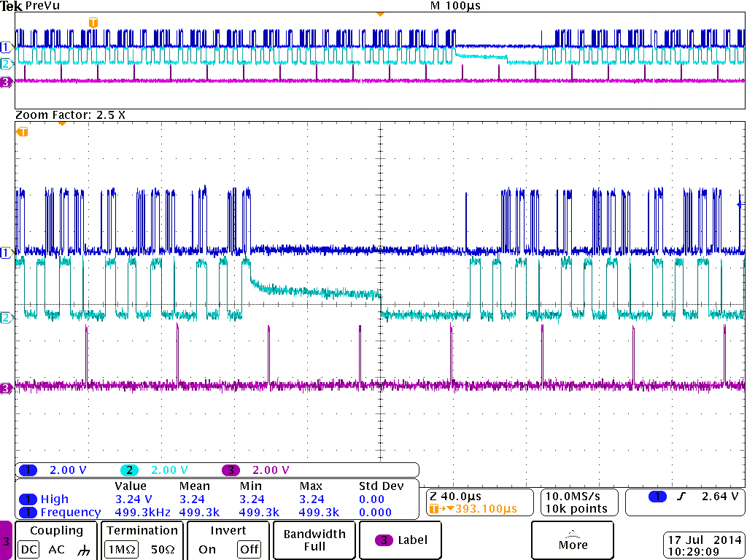Click the channel 2 badge in scale readout
Image resolution: width=747 pixels, height=560 pixels.
click(x=129, y=470)
